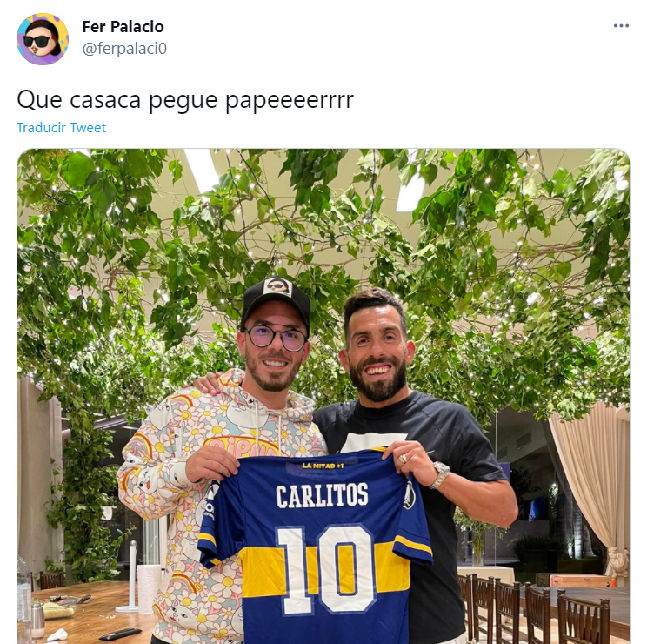
Task: Click Fer Palacio's profile avatar
Action: 43,39
